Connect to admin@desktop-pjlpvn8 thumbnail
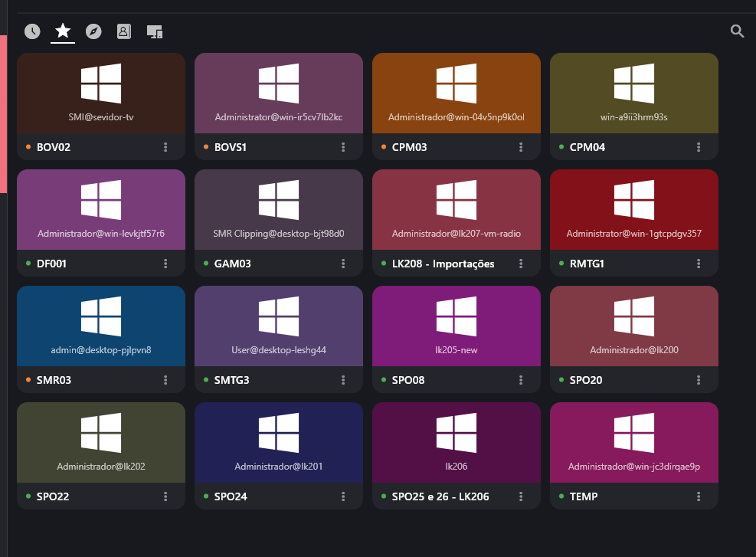This screenshot has width=756, height=557. click(x=101, y=326)
